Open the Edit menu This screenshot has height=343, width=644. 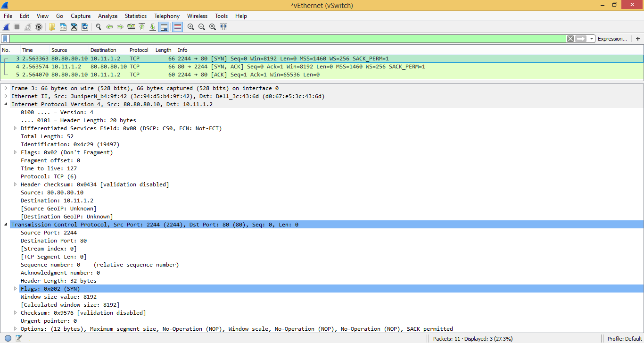(25, 16)
